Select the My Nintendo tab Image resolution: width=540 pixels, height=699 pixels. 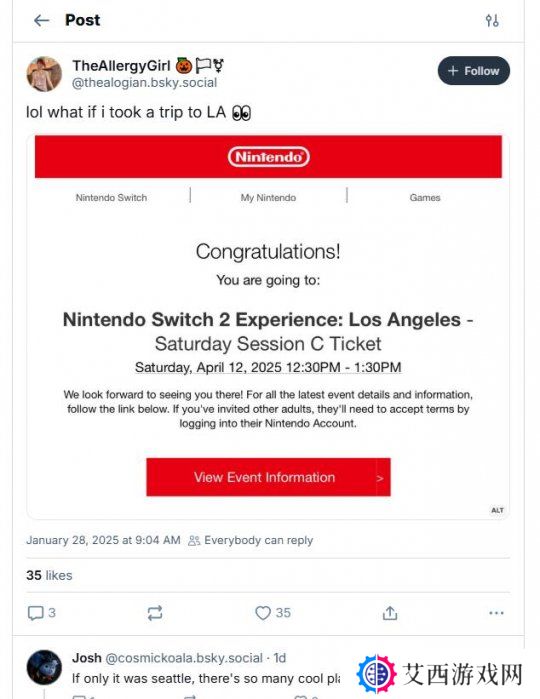(x=268, y=197)
